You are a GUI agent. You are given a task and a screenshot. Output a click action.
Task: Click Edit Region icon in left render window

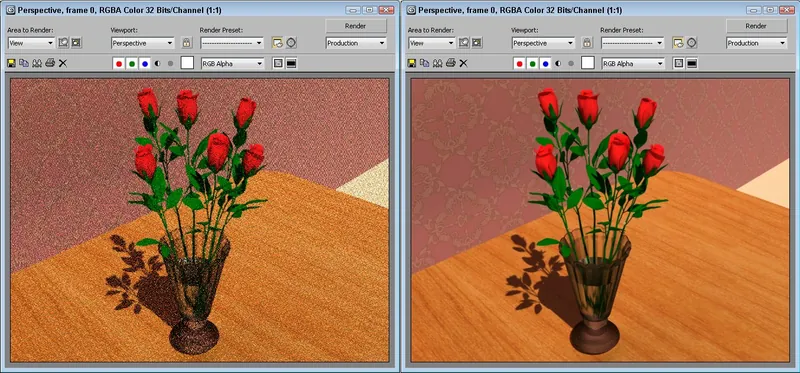point(63,43)
